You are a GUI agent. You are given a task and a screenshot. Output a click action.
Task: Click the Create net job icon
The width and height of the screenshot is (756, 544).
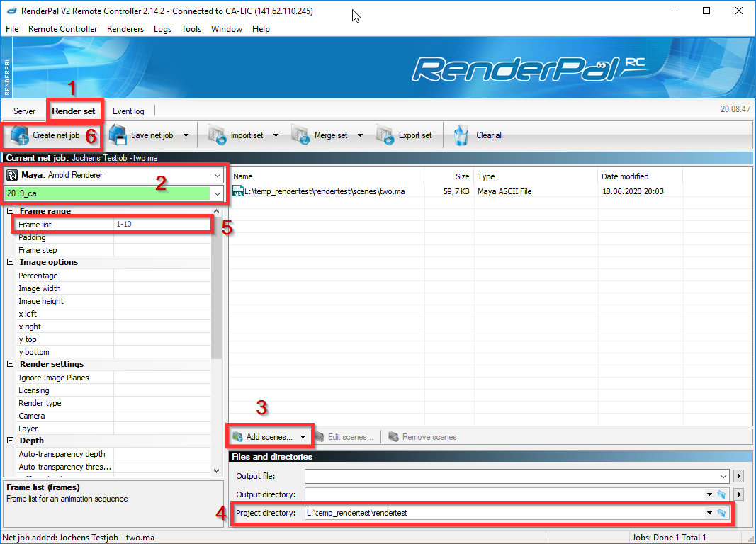pyautogui.click(x=18, y=135)
